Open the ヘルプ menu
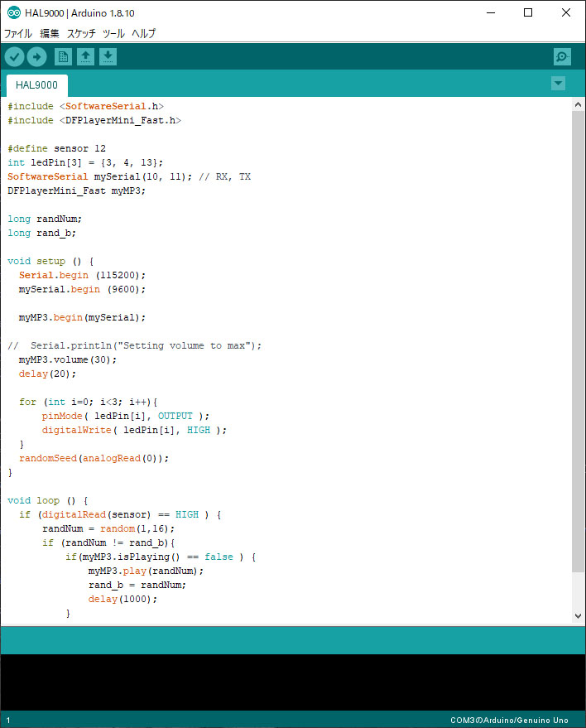Image resolution: width=586 pixels, height=728 pixels. point(144,34)
